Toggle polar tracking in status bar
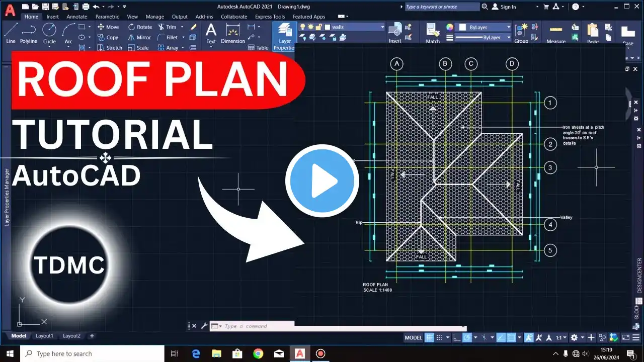The width and height of the screenshot is (644, 362). [x=467, y=338]
